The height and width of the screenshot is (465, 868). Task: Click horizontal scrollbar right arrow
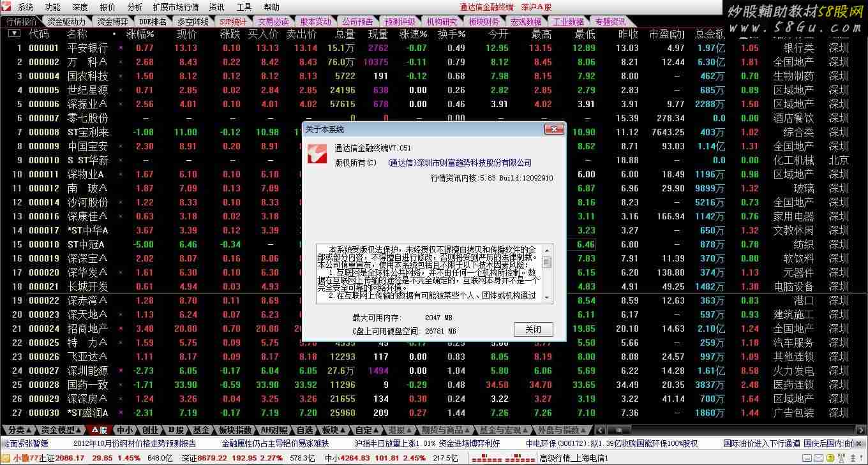click(x=861, y=430)
